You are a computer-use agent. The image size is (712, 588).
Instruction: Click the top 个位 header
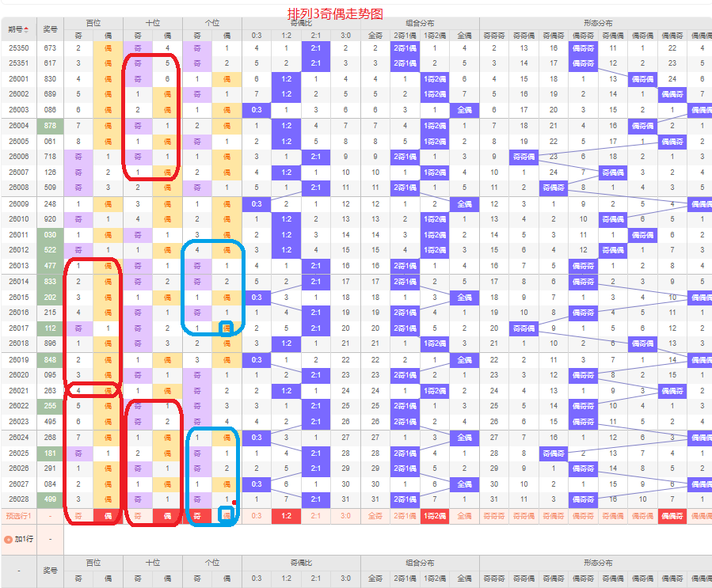point(212,23)
